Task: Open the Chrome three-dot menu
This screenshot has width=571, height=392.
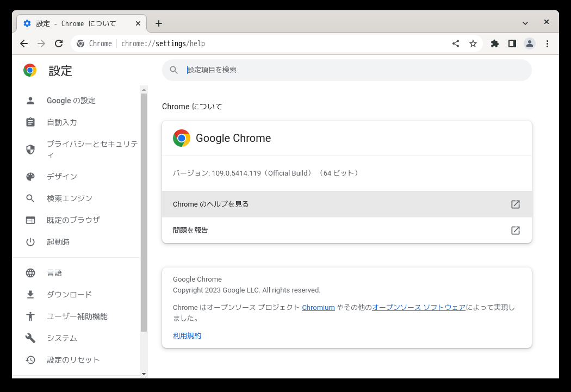Action: point(547,43)
